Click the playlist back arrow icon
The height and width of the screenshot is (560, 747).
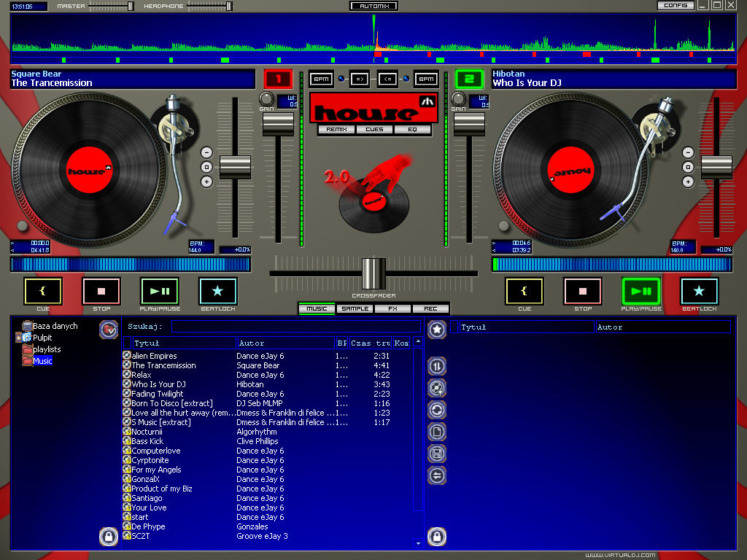click(437, 475)
